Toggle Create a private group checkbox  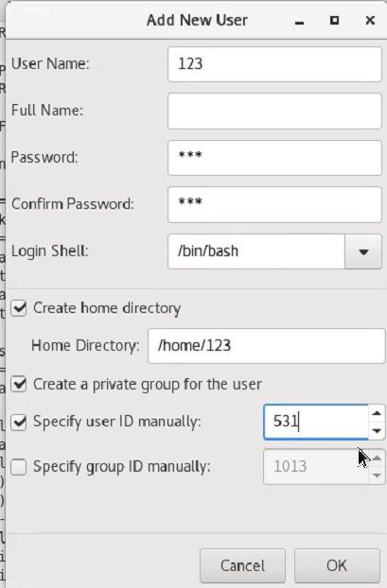pos(18,385)
